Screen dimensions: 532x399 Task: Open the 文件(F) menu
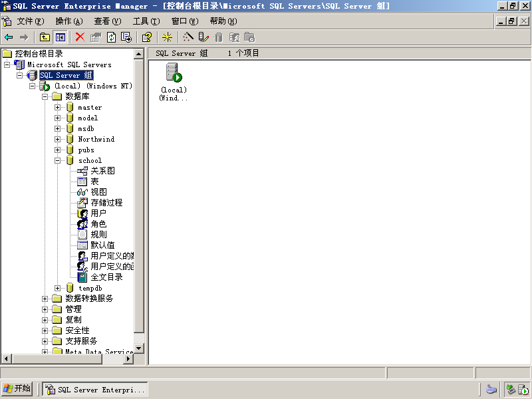[x=31, y=21]
